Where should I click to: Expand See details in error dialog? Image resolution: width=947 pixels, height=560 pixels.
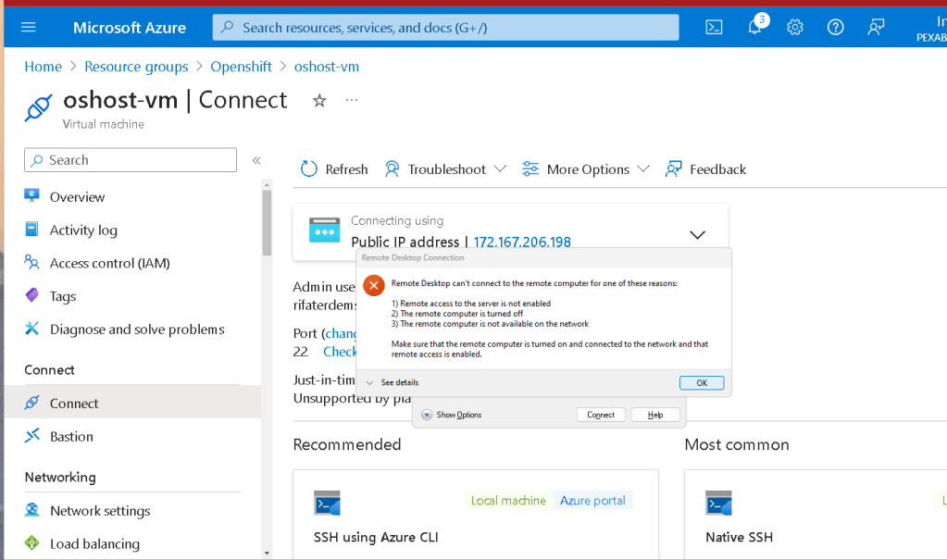pyautogui.click(x=392, y=382)
